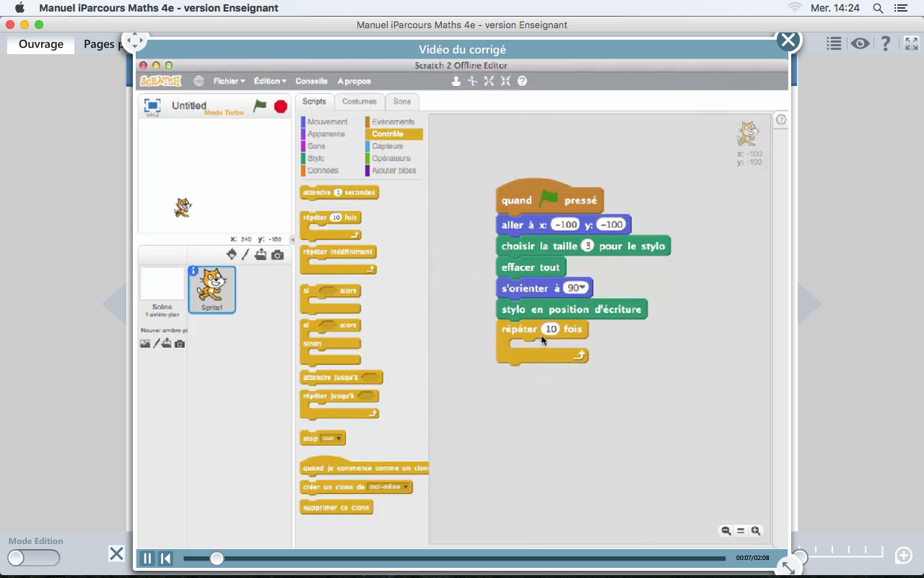Click the x value field of aller à block
Image resolution: width=924 pixels, height=578 pixels.
pyautogui.click(x=565, y=225)
